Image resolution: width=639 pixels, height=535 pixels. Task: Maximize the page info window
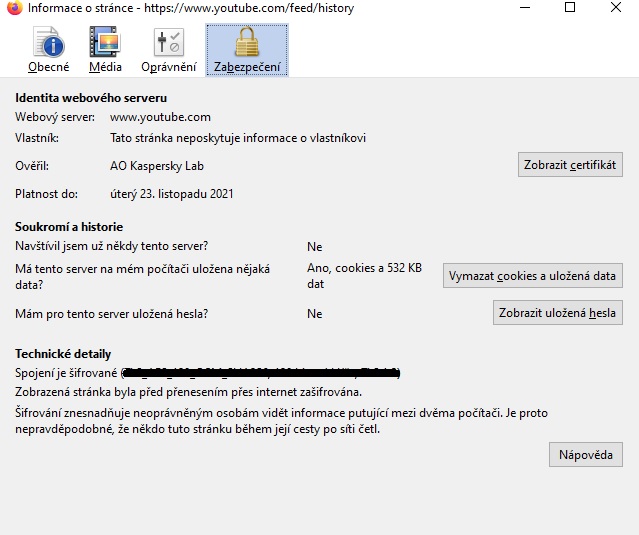(x=570, y=7)
